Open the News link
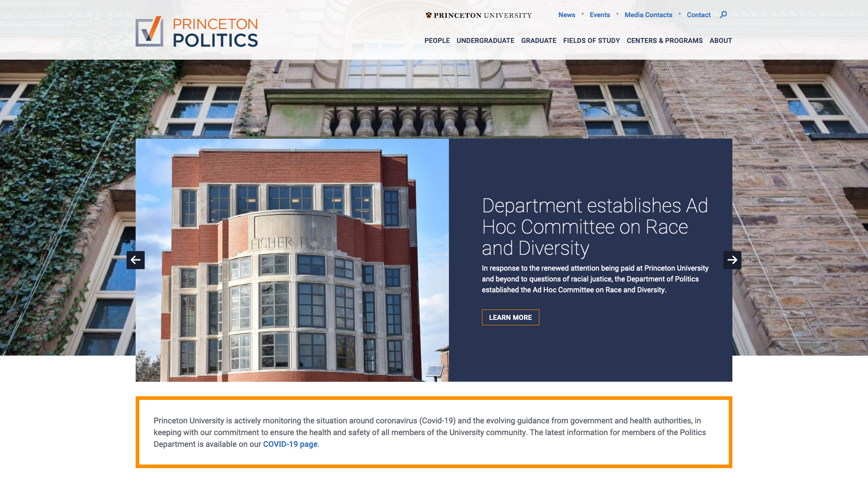Screen dimensions: 868x488 coord(566,15)
